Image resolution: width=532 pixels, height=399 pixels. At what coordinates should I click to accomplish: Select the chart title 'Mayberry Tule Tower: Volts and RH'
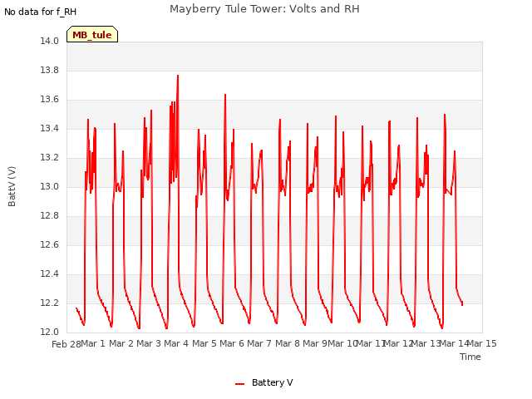[x=264, y=8]
